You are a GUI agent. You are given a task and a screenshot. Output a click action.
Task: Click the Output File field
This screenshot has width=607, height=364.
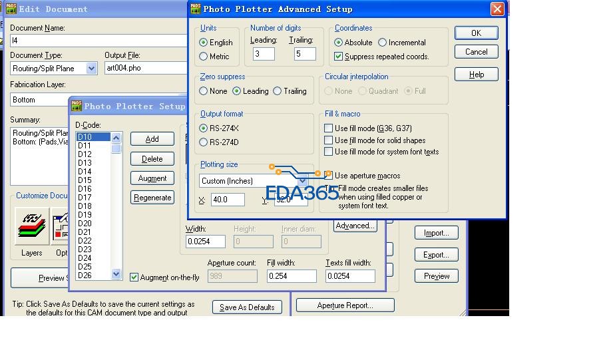[146, 68]
